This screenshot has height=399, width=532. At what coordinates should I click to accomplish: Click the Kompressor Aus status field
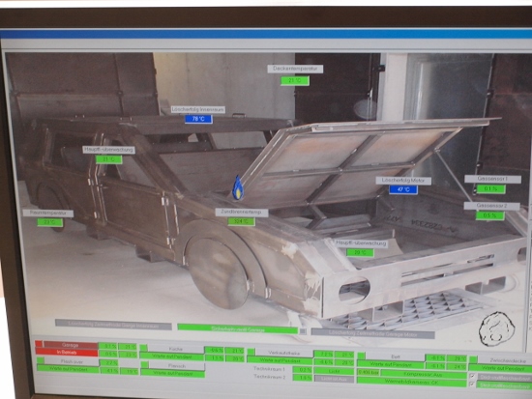pyautogui.click(x=424, y=374)
